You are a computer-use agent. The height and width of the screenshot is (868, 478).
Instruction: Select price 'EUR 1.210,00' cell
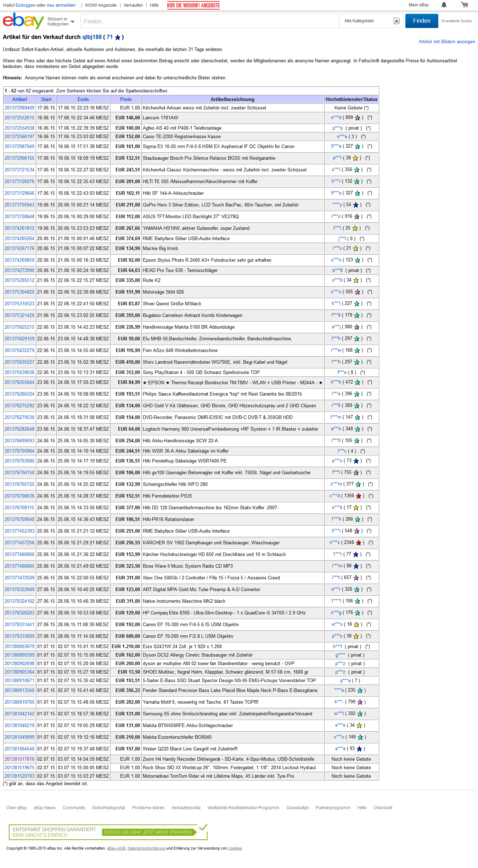point(126,647)
